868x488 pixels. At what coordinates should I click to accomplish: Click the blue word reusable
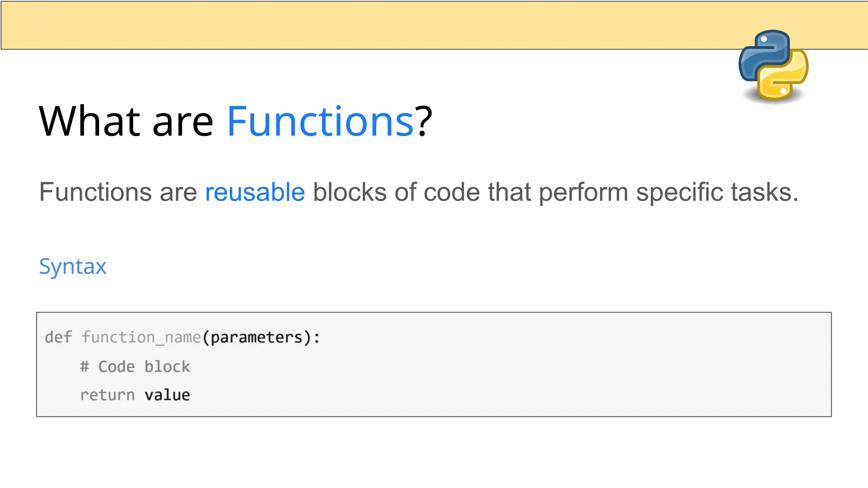(255, 192)
